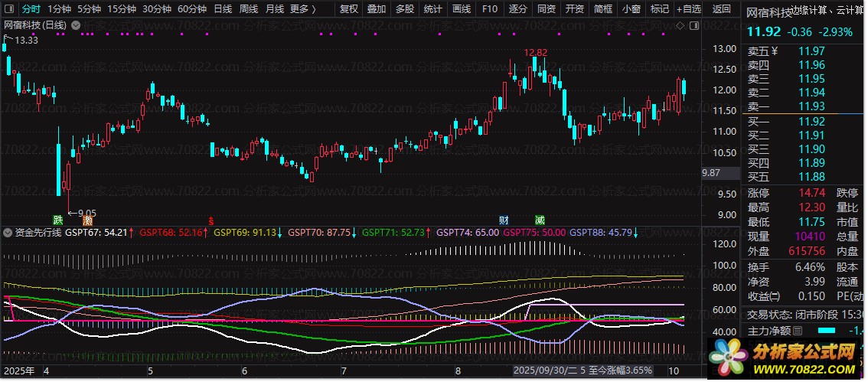This screenshot has width=868, height=382.
Task: Select the 周线 period tab
Action: [x=249, y=9]
